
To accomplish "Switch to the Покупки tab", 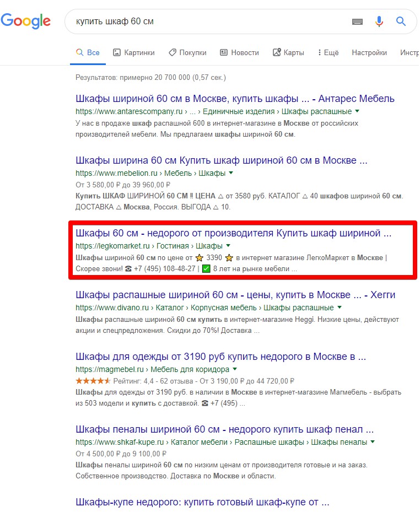I will 187,52.
